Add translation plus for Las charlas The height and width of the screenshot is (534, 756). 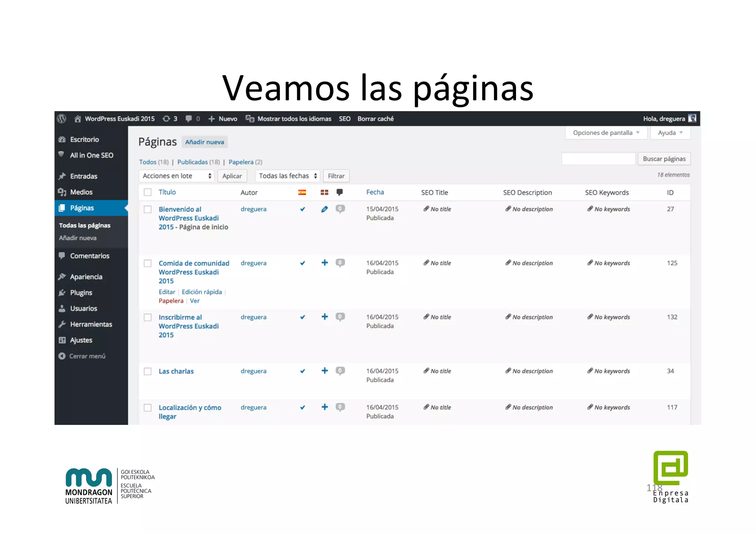[324, 371]
